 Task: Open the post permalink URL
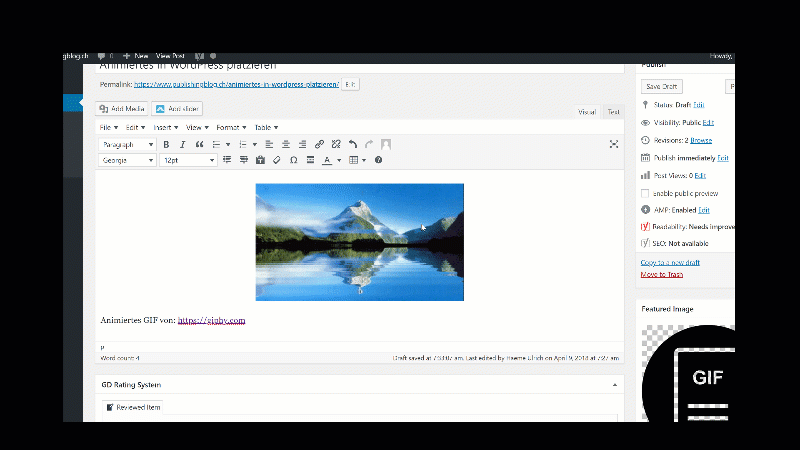tap(236, 85)
